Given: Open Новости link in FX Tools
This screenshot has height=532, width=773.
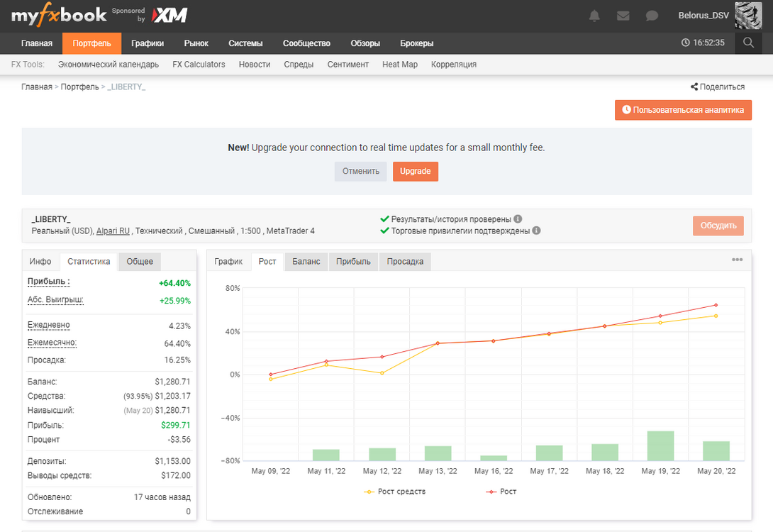Looking at the screenshot, I should click(x=255, y=65).
